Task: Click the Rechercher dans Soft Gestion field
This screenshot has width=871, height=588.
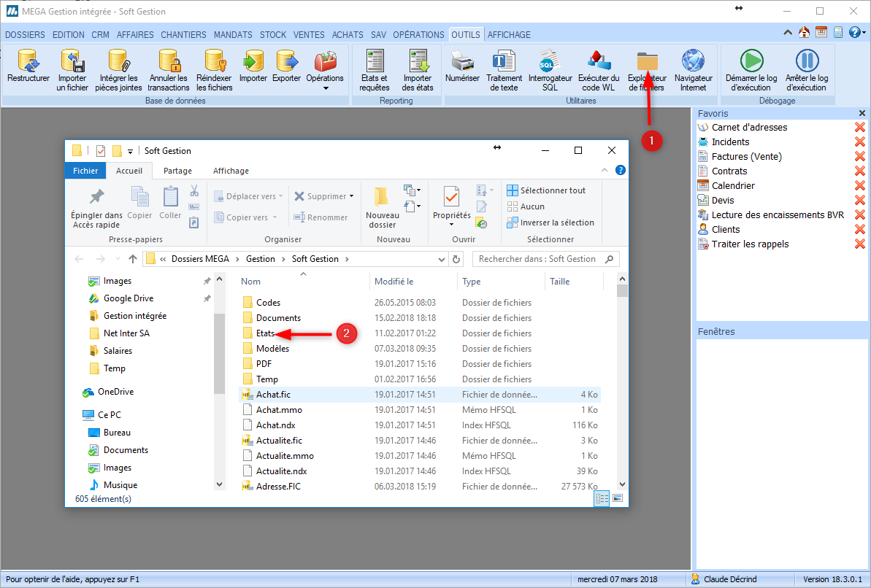Action: coord(539,259)
